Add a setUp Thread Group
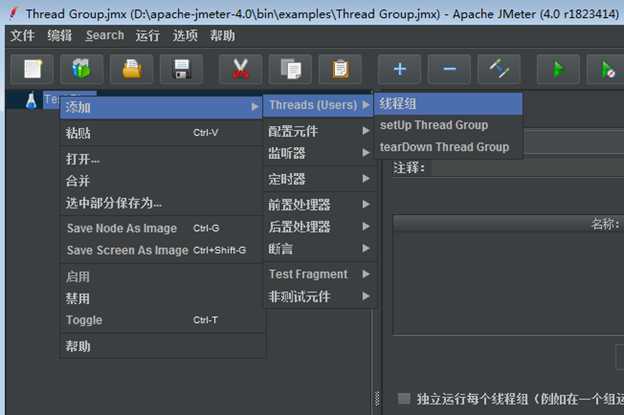The height and width of the screenshot is (415, 624). [448, 125]
